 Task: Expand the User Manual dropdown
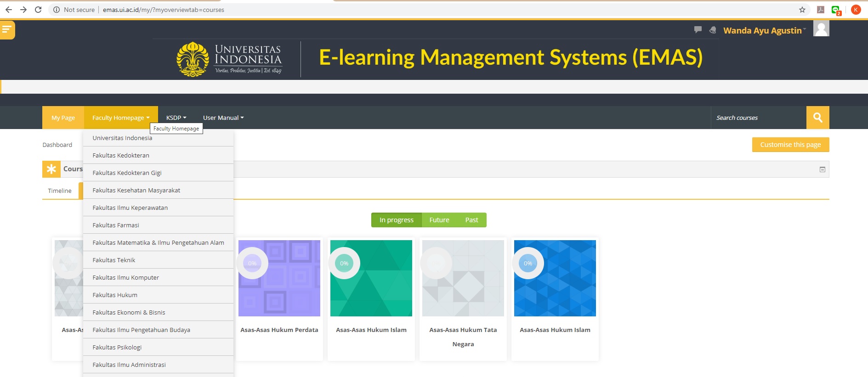[223, 118]
